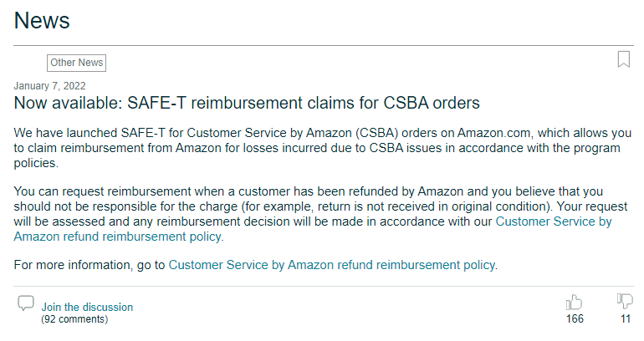Open the policy link after 'For more information, go to'
The image size is (644, 341).
(332, 265)
